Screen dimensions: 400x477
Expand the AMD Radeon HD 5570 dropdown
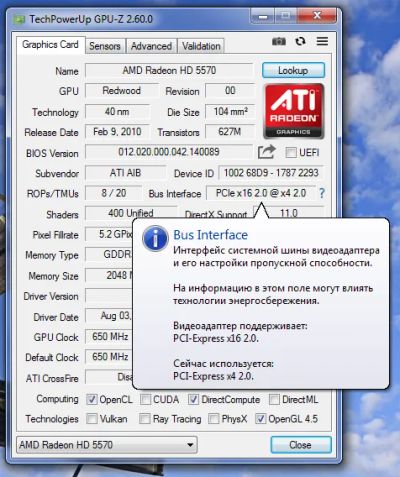107,445
